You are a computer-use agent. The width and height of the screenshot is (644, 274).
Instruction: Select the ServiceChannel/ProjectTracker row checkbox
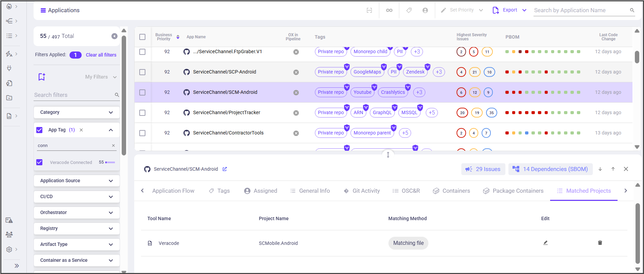pos(142,112)
